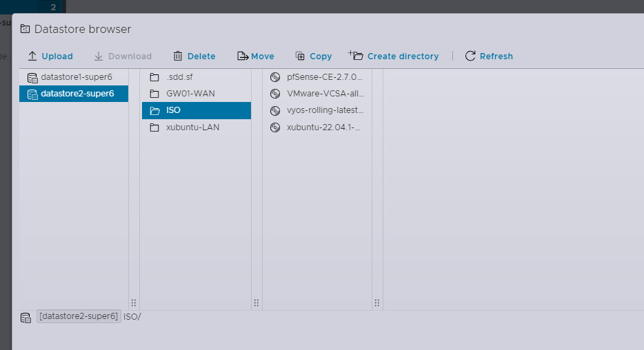Screen dimensions: 644x350
Task: Click the Download button label
Action: [130, 56]
